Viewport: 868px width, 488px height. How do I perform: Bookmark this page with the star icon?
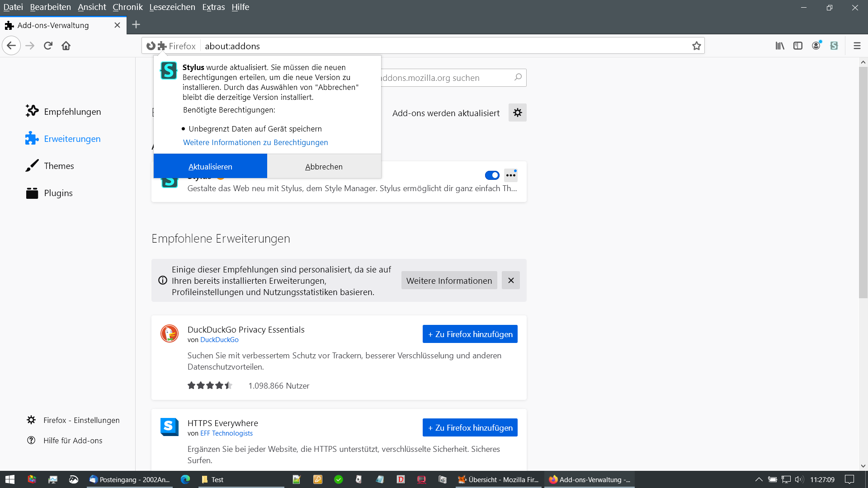[696, 46]
